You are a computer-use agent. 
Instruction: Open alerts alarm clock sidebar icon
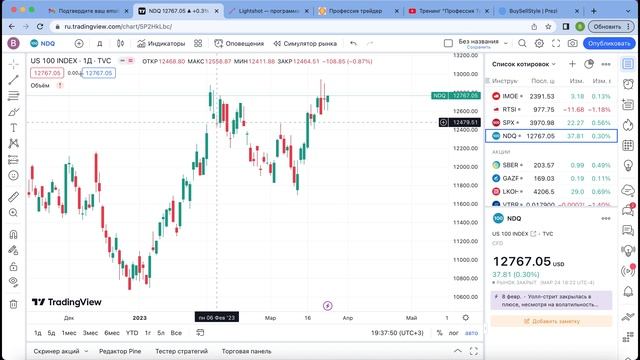pyautogui.click(x=628, y=84)
